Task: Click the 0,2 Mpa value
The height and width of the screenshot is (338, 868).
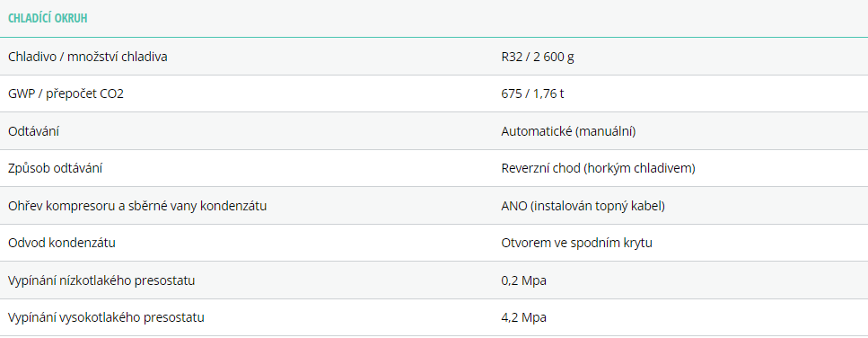Action: point(523,281)
